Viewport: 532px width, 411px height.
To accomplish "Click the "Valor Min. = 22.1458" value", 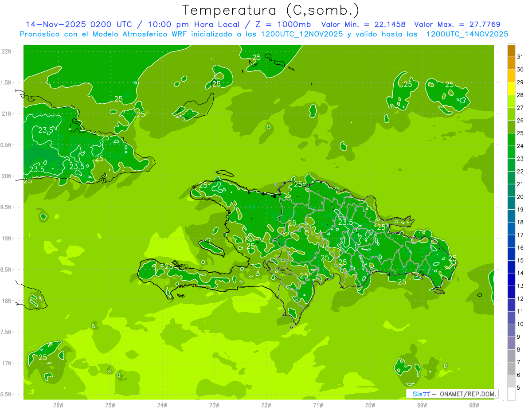I will pyautogui.click(x=363, y=24).
